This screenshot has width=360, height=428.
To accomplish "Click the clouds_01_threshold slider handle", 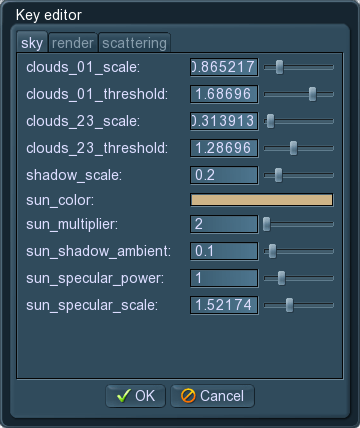I will click(x=312, y=94).
